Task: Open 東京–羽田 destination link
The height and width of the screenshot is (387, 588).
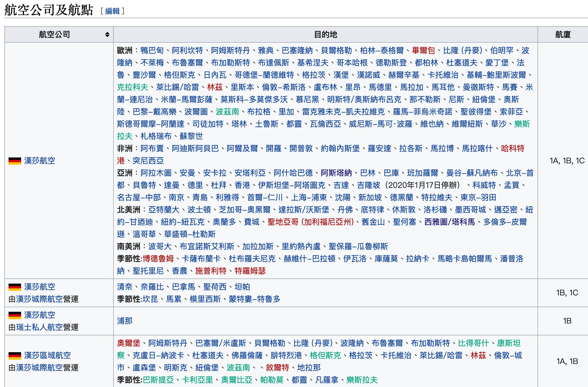Action: [478, 197]
